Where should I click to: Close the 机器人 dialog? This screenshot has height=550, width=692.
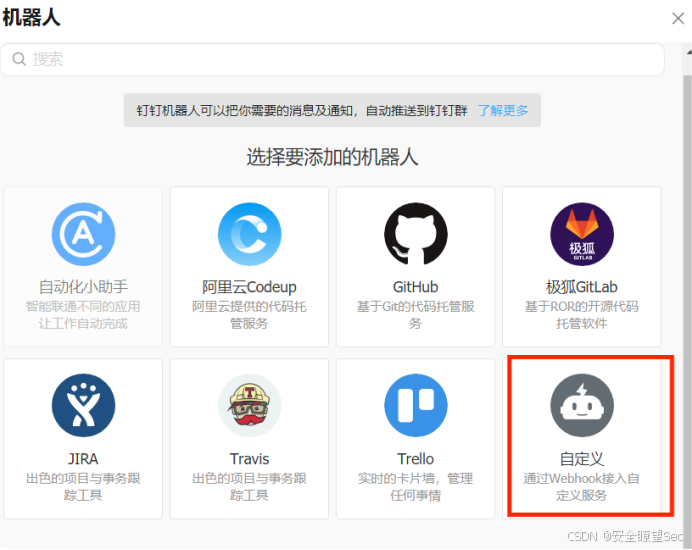[678, 18]
